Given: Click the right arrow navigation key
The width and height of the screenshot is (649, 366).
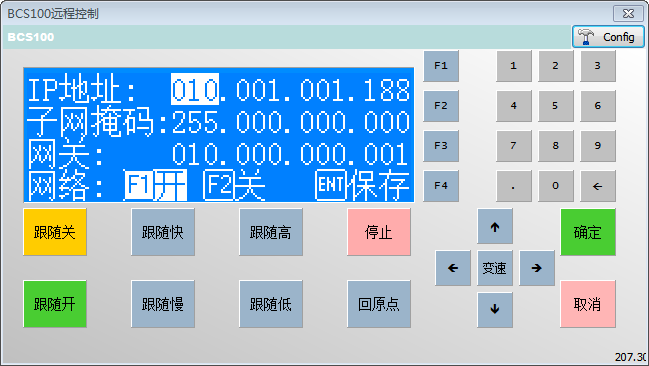Looking at the screenshot, I should (537, 268).
